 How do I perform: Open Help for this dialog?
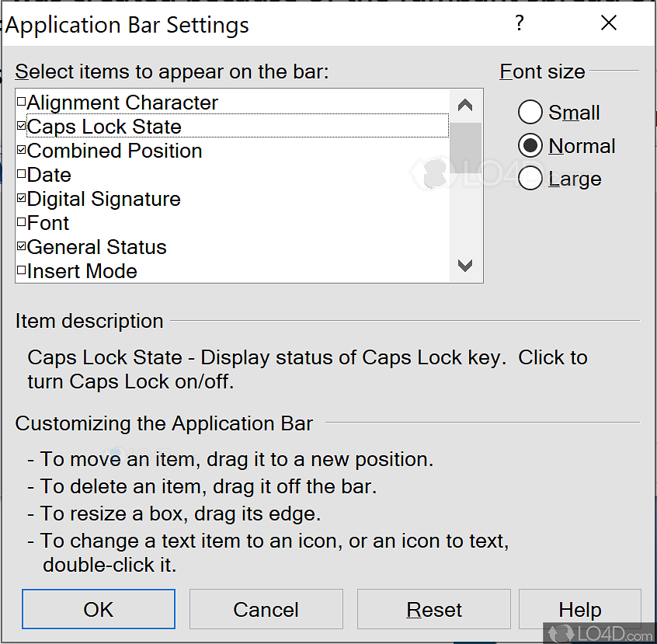coord(579,610)
